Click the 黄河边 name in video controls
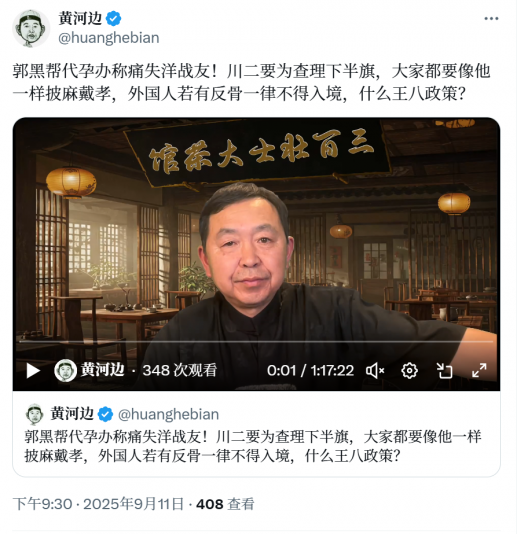The width and height of the screenshot is (517, 534). tap(103, 370)
